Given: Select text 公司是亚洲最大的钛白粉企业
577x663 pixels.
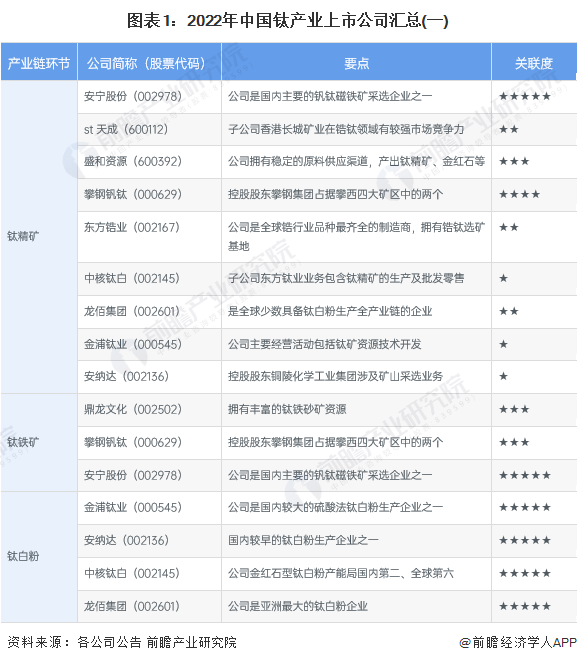Looking at the screenshot, I should pyautogui.click(x=298, y=606).
